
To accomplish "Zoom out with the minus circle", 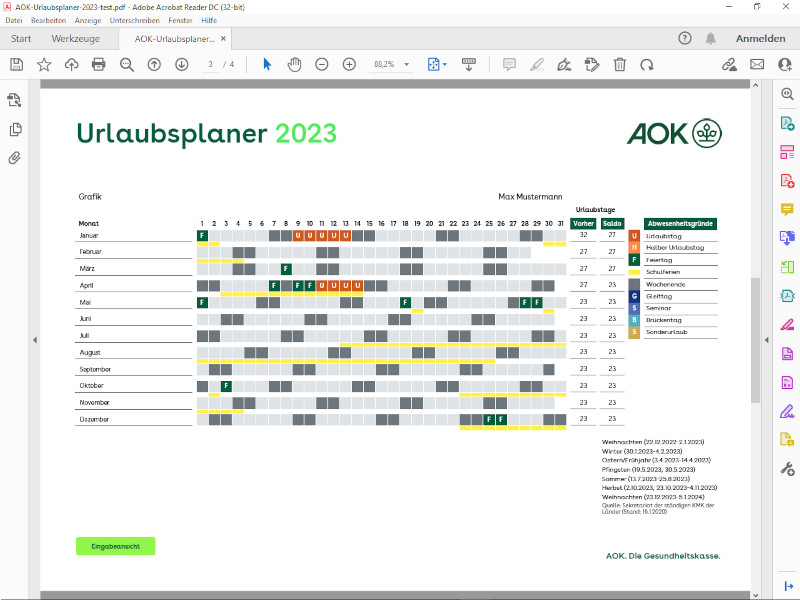I will [x=321, y=64].
